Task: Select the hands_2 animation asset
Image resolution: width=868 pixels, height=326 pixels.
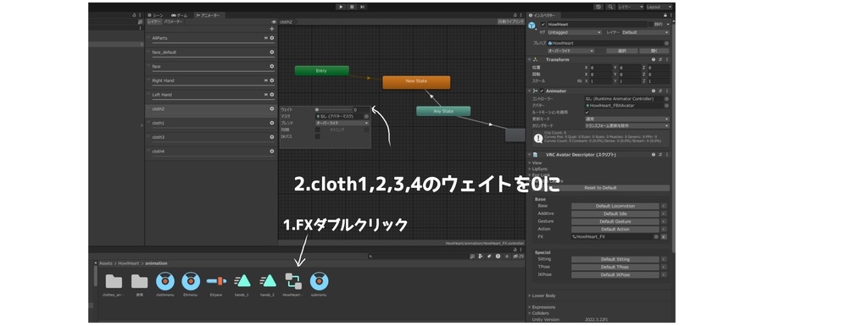Action: click(268, 281)
